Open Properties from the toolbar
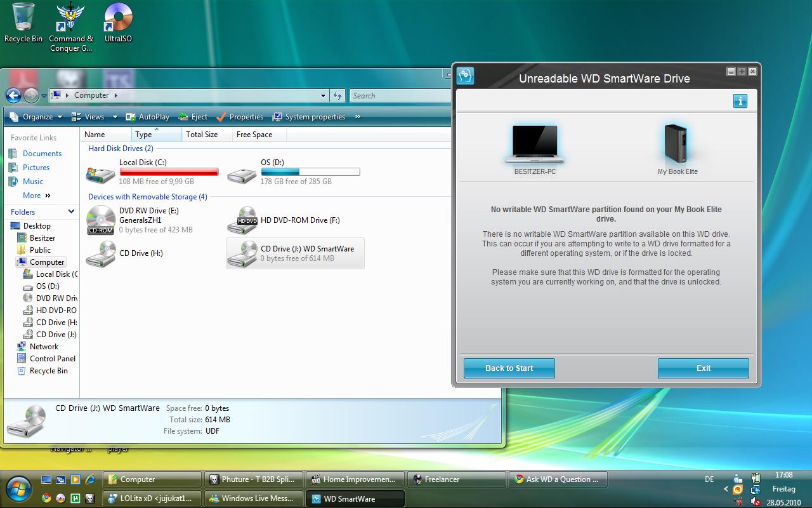The width and height of the screenshot is (812, 508). tap(240, 117)
